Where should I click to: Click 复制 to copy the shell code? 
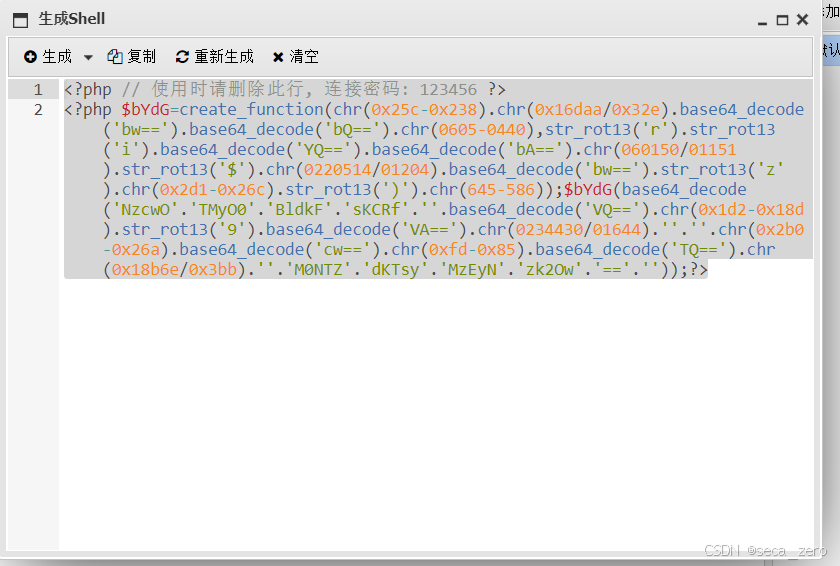132,57
